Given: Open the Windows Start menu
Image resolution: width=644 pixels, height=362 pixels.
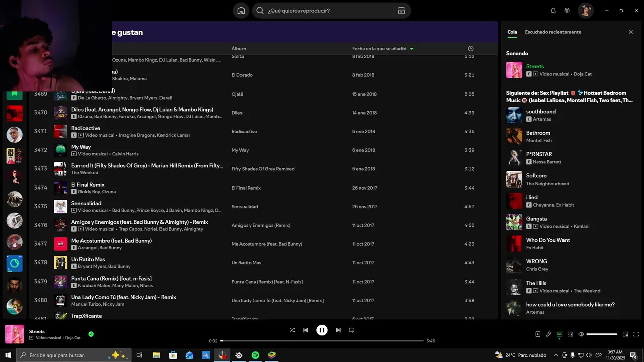Looking at the screenshot, I should pos(8,355).
